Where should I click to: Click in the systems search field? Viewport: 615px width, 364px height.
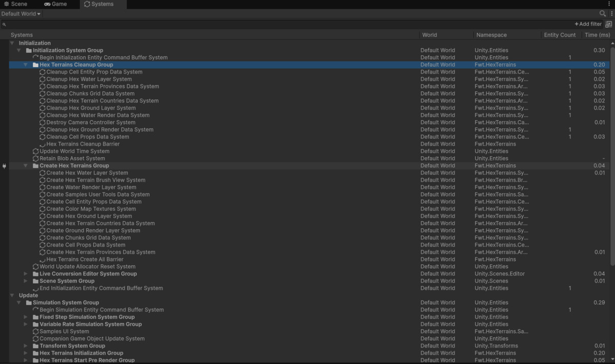pos(287,24)
